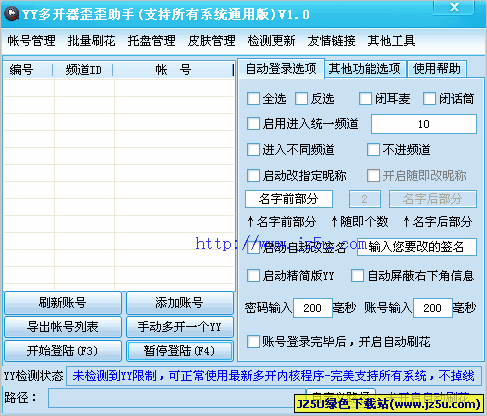
Task: Check 不进频道 option
Action: pos(373,150)
